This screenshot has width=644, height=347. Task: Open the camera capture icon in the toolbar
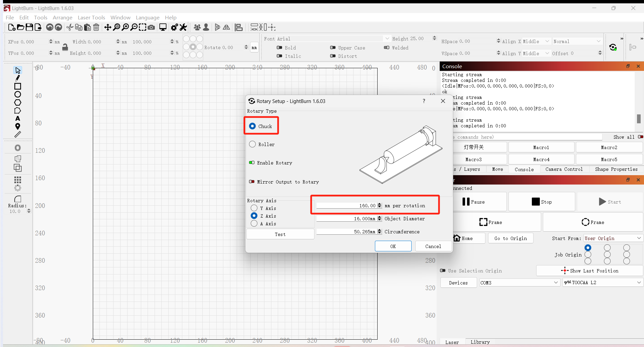tap(151, 27)
